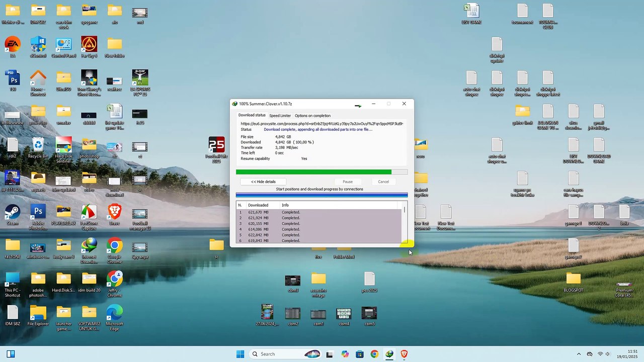Launch the Steam desktop shortcut
The image size is (644, 362).
coord(13,215)
